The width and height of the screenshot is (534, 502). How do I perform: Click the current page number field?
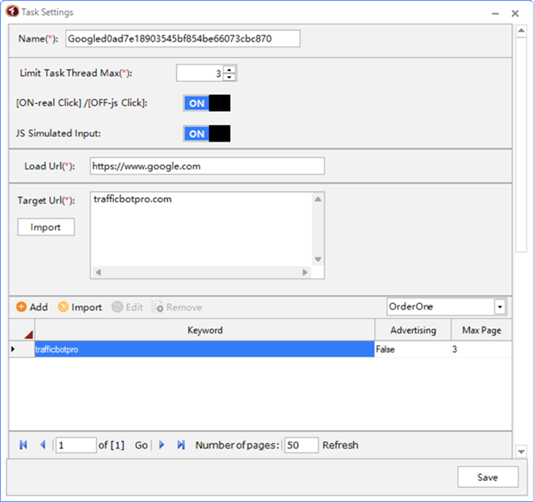tap(76, 445)
